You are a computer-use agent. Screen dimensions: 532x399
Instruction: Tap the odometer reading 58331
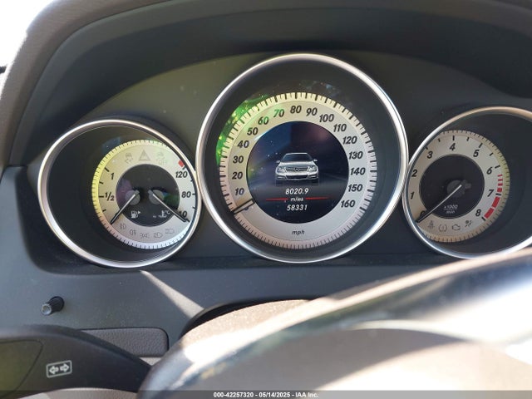[297, 207]
